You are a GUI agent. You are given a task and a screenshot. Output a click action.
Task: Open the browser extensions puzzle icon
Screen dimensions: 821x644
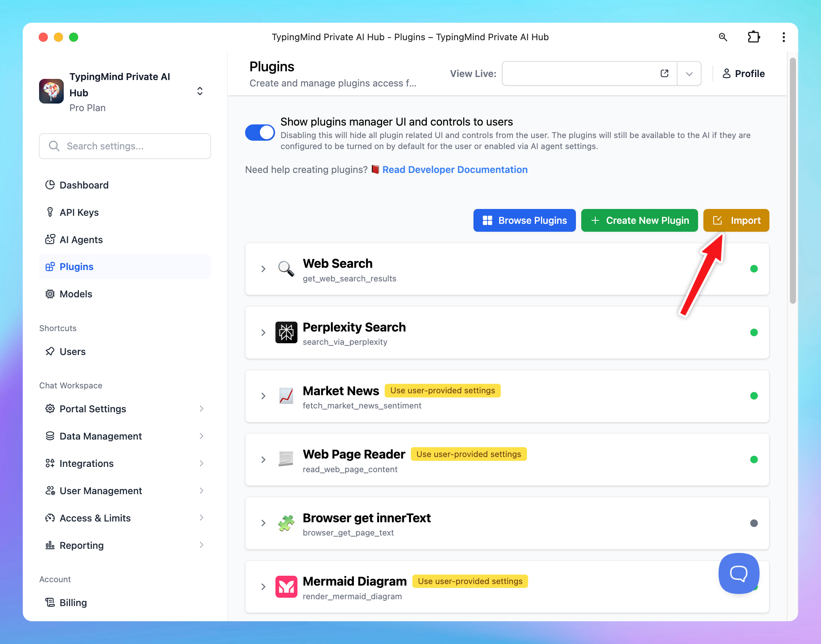tap(753, 37)
